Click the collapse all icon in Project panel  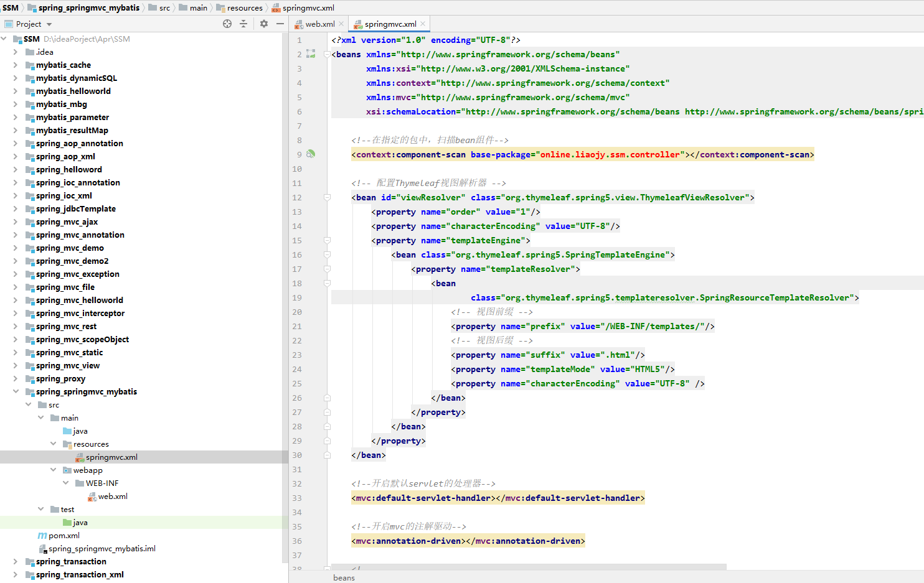pyautogui.click(x=243, y=24)
